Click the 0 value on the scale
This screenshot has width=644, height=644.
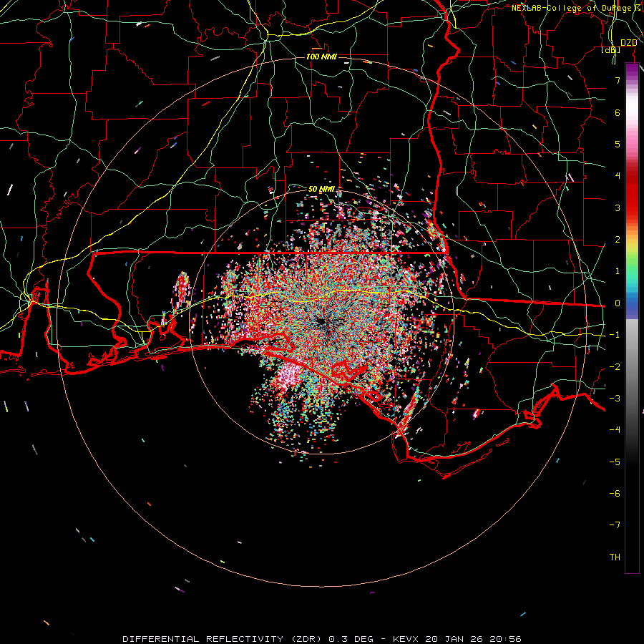coord(618,303)
